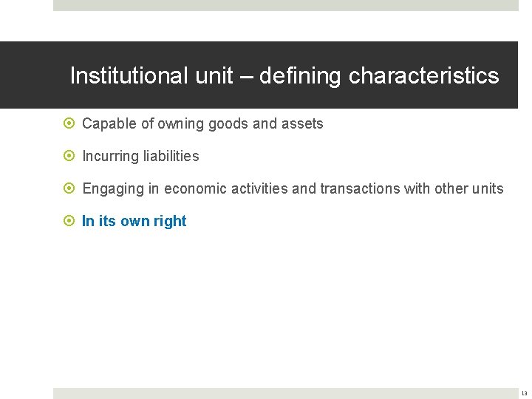
Task: Click the bullet icon beside "Capable of owning goods"
Action: coord(69,123)
